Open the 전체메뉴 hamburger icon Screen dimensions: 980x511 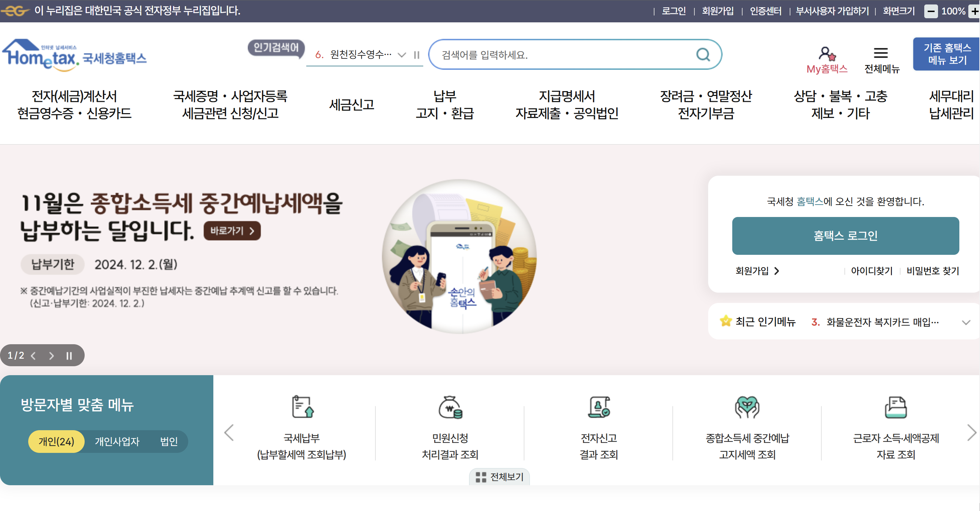[x=881, y=53]
